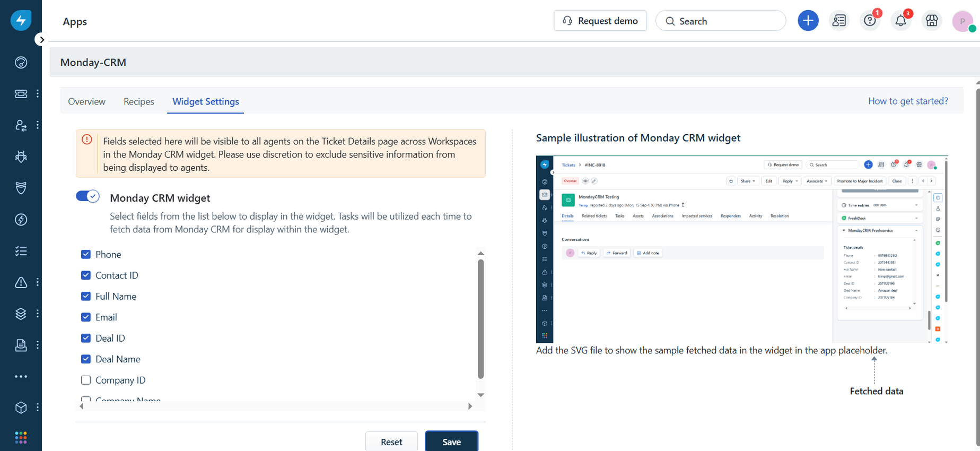
Task: Open the cube assets sidebar icon
Action: pyautogui.click(x=21, y=407)
